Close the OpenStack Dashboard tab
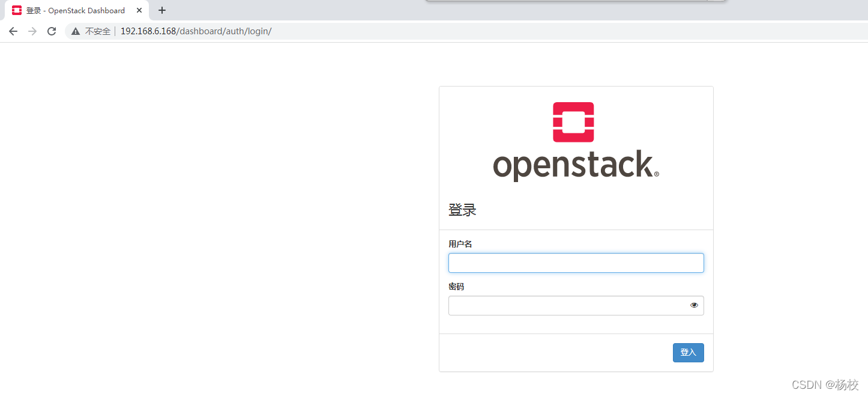The width and height of the screenshot is (868, 396). tap(139, 10)
